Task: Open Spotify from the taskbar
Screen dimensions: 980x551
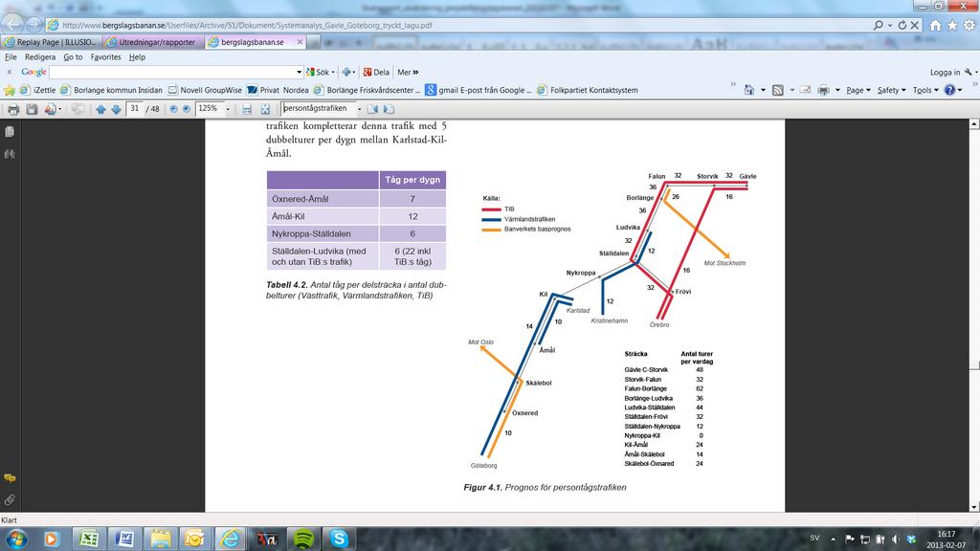Action: pyautogui.click(x=303, y=539)
